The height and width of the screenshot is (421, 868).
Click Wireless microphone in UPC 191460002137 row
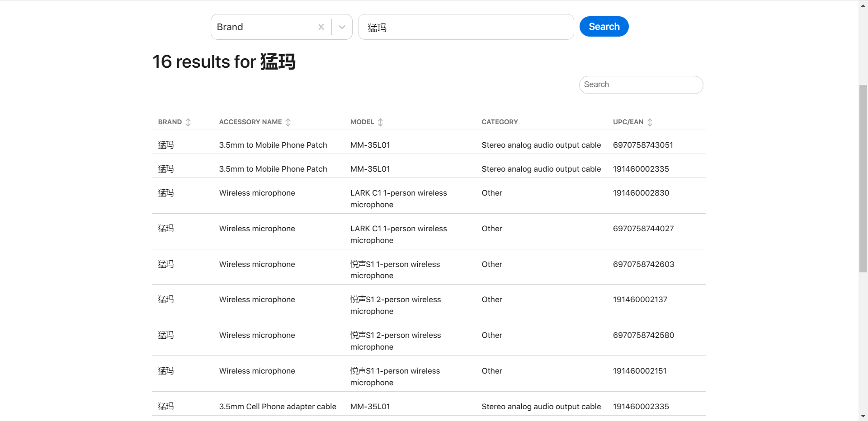(257, 299)
